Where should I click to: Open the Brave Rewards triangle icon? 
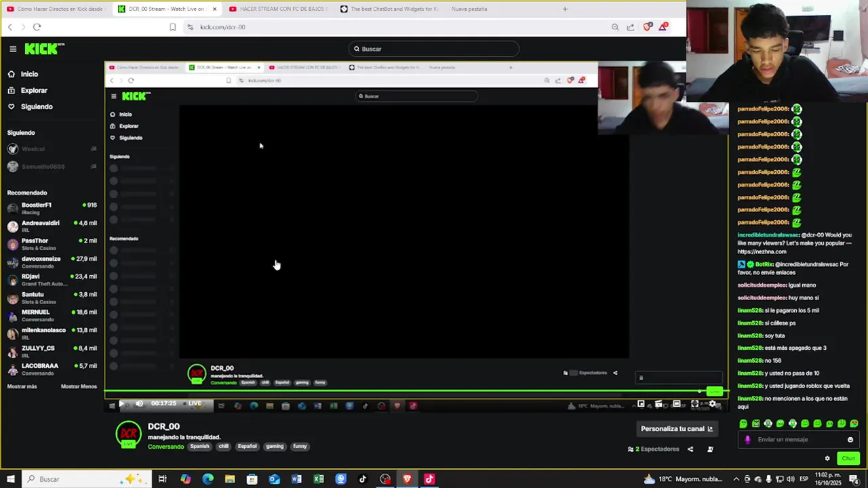click(x=663, y=27)
